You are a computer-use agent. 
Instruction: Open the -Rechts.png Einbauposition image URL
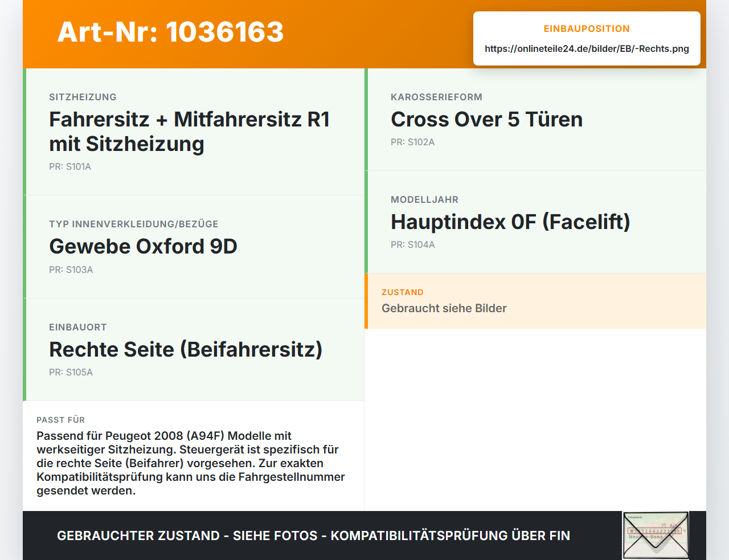(x=587, y=49)
